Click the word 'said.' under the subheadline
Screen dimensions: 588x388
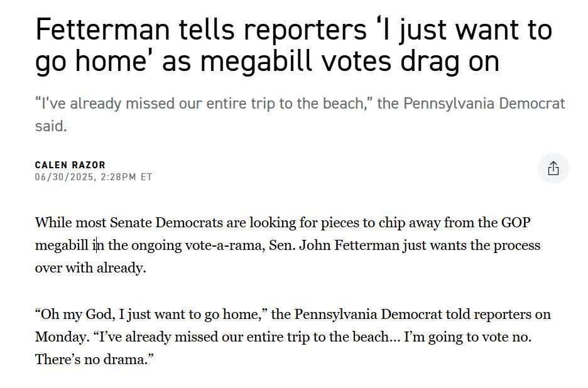click(51, 126)
